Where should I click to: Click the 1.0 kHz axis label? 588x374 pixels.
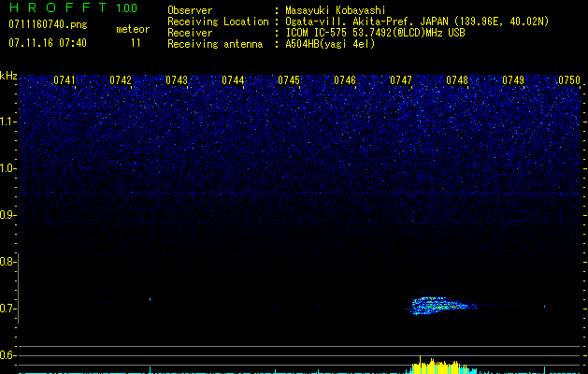[7, 168]
